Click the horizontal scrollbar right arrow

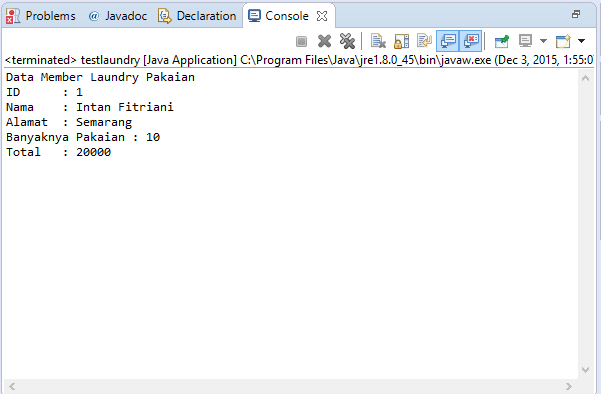[569, 386]
